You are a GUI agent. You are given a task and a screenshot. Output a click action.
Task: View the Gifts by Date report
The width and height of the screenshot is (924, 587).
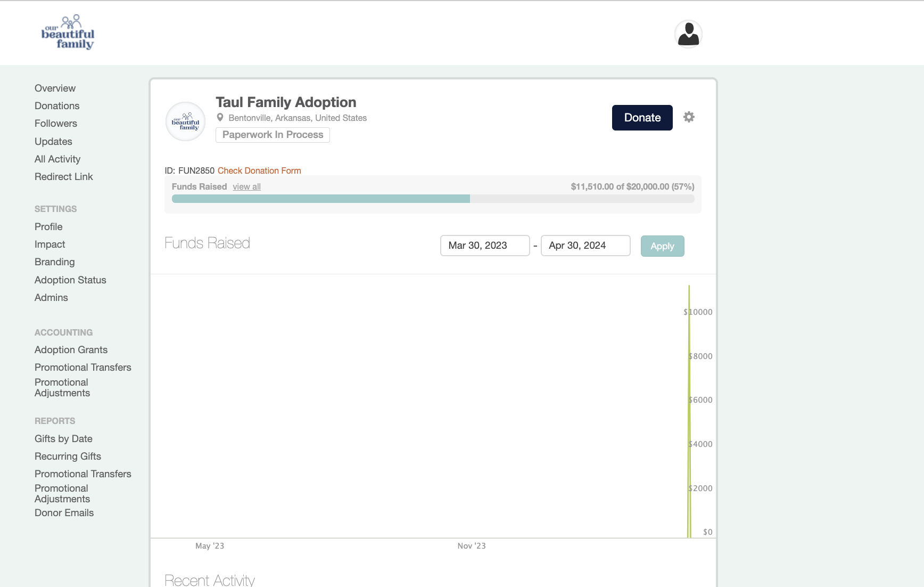coord(63,439)
